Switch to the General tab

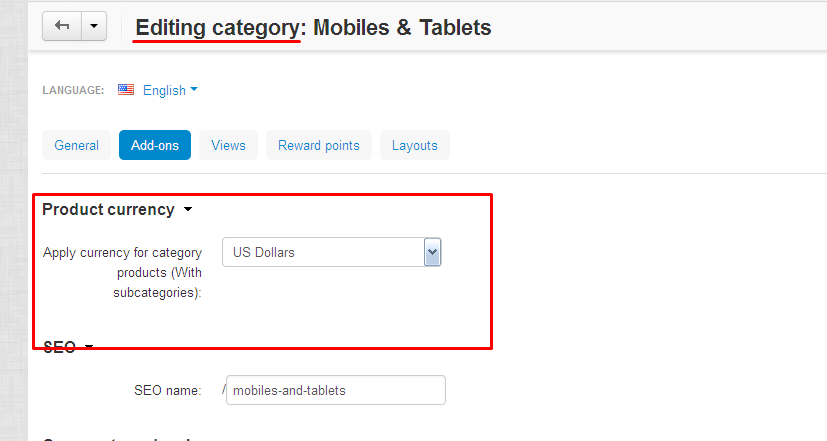[76, 145]
